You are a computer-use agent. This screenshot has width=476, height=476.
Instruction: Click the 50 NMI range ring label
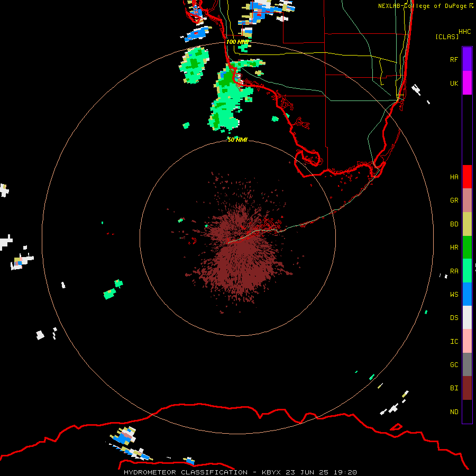point(237,140)
